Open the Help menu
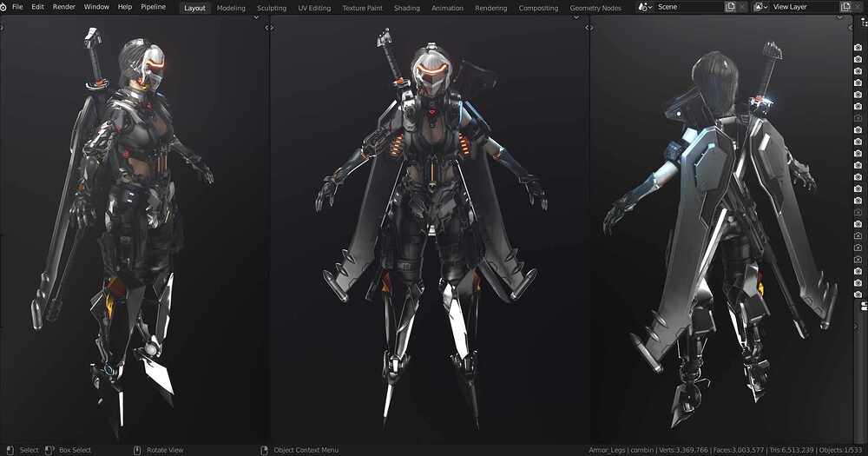This screenshot has height=456, width=868. pos(125,7)
